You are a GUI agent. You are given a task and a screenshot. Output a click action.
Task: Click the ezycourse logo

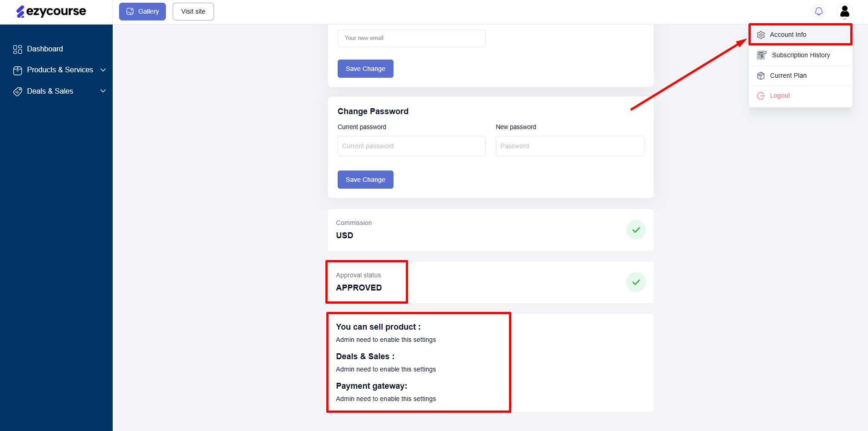(x=51, y=11)
